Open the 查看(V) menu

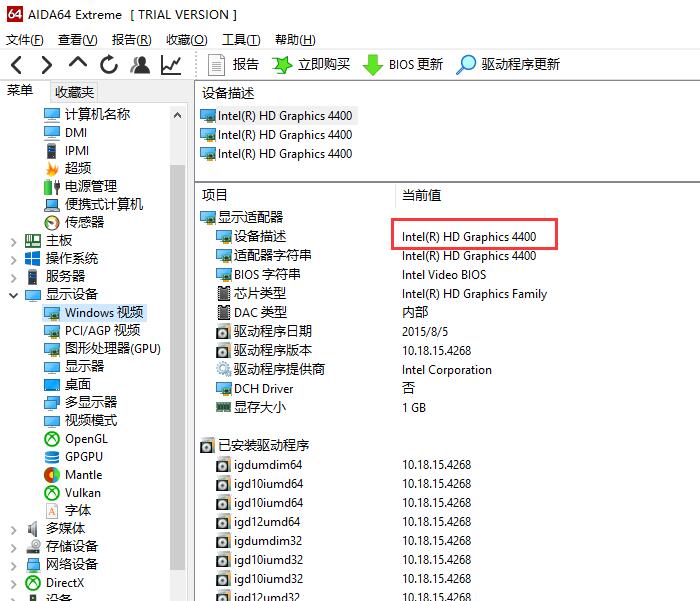click(x=78, y=40)
